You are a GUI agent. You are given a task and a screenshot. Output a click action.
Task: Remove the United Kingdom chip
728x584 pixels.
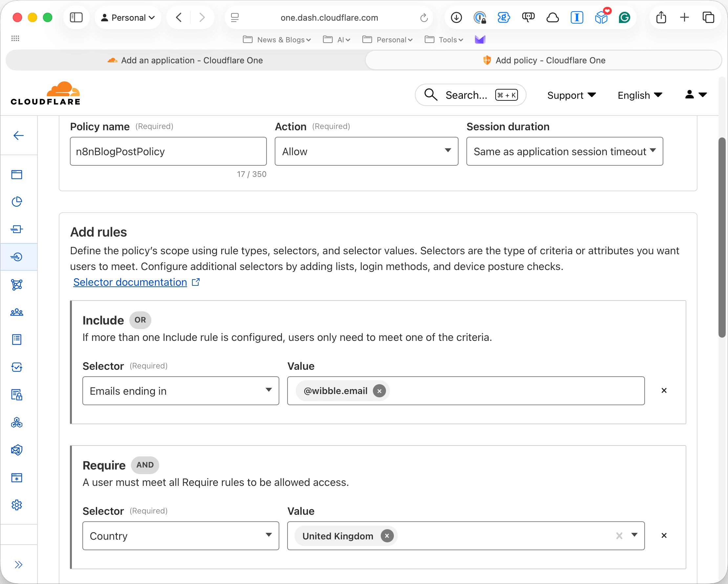387,536
